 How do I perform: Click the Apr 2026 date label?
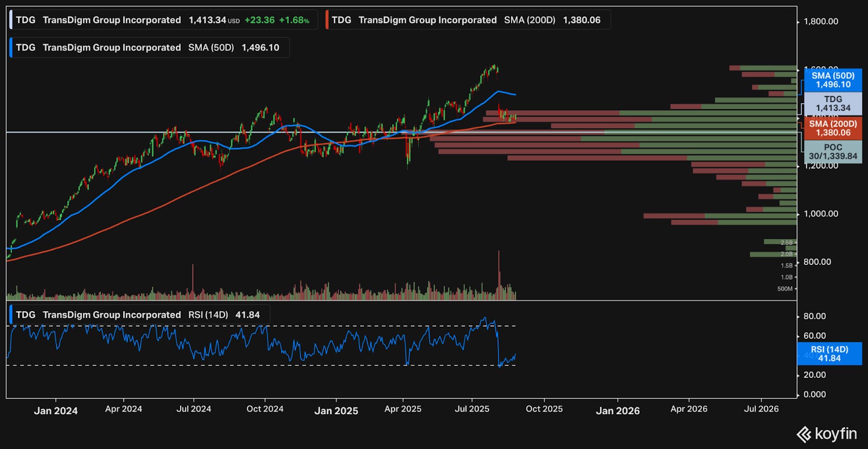(689, 409)
